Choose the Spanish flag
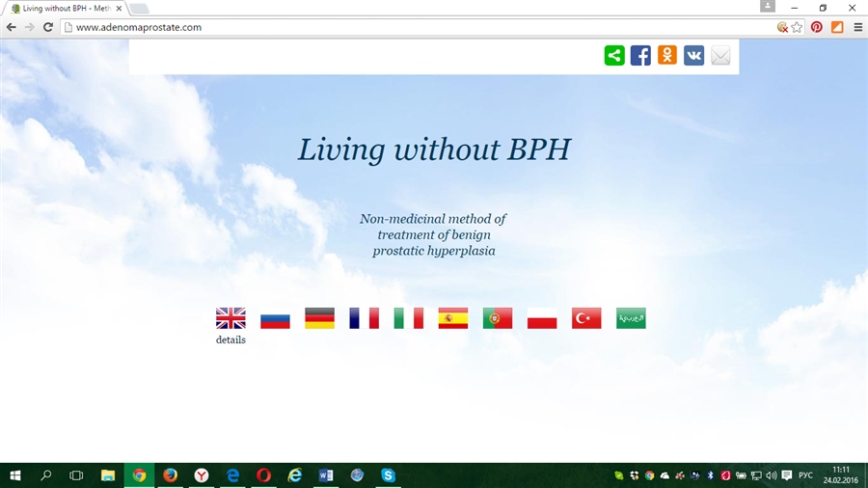 coord(453,318)
